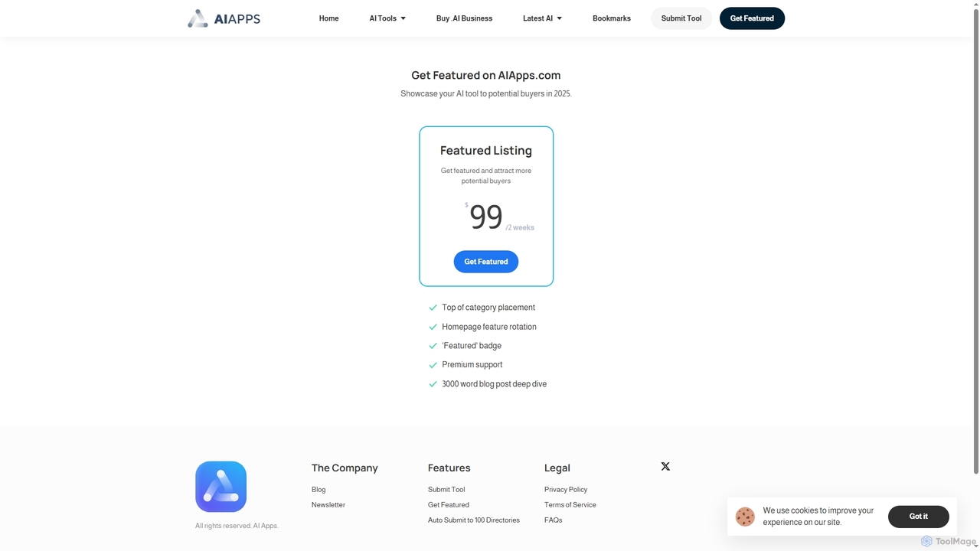The height and width of the screenshot is (551, 980).
Task: Dismiss cookies with Got it button
Action: [919, 517]
